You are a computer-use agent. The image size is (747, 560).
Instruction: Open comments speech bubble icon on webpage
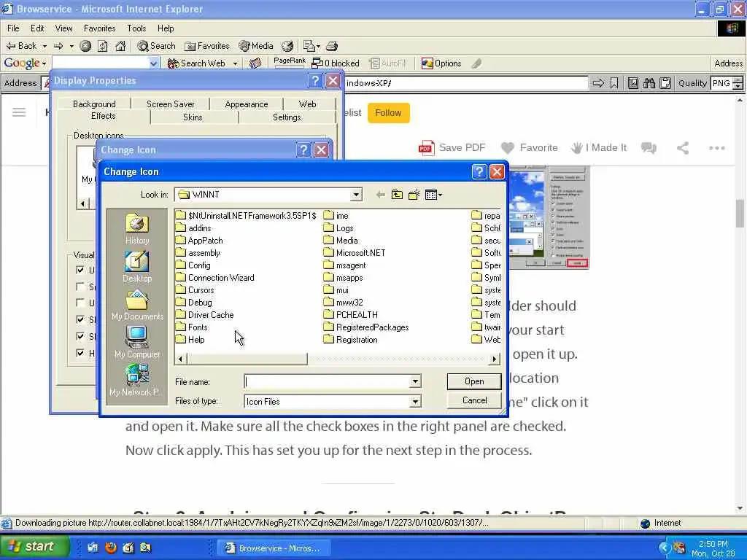point(649,148)
